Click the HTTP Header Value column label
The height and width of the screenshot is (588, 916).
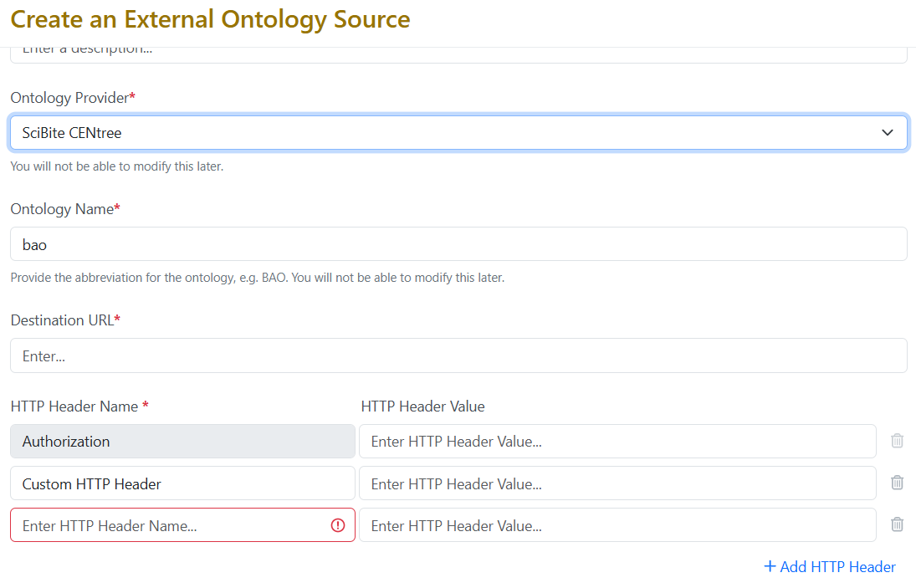(x=423, y=406)
